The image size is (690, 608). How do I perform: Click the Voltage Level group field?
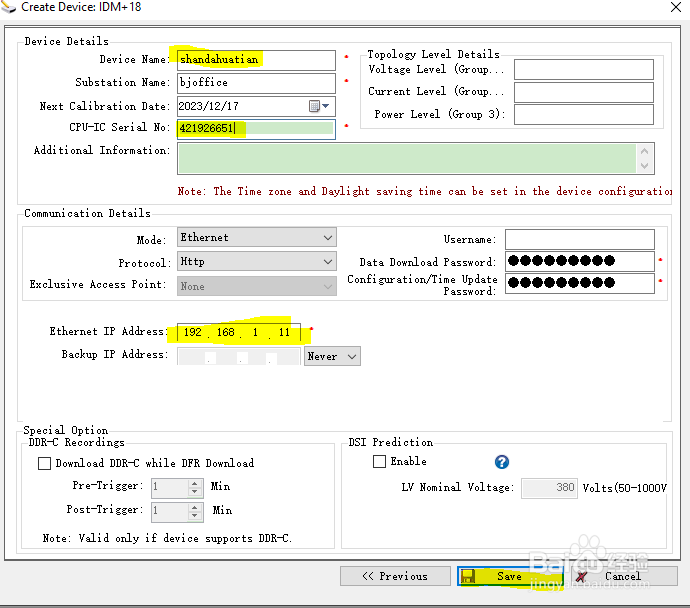(x=584, y=70)
